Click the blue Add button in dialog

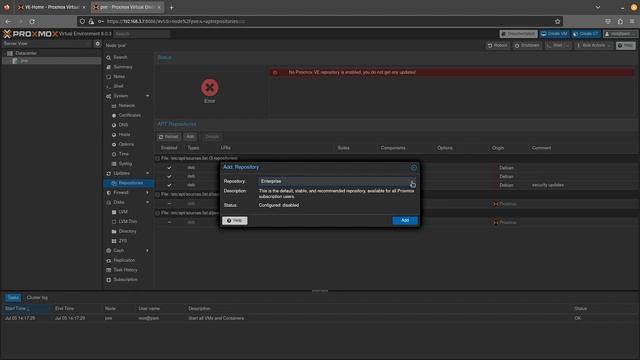404,220
